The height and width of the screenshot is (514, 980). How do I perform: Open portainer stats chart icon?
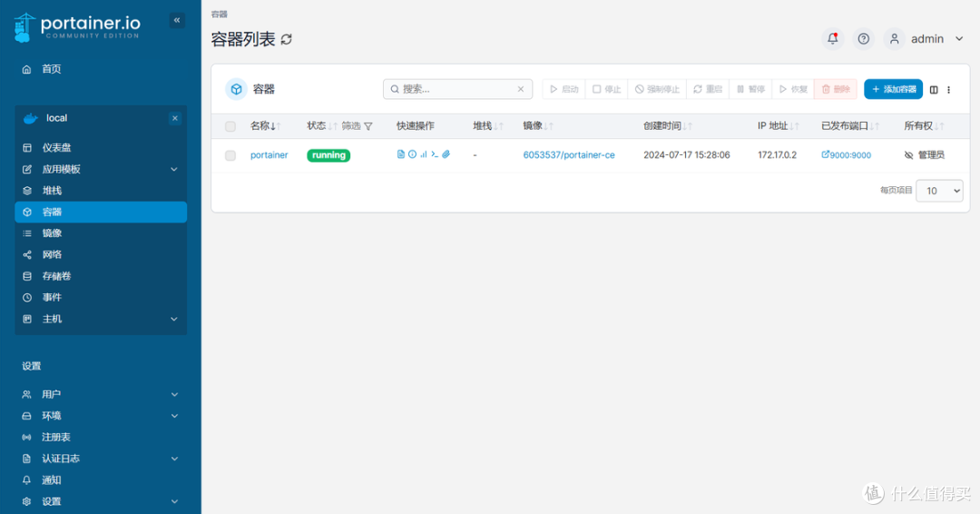click(x=423, y=154)
